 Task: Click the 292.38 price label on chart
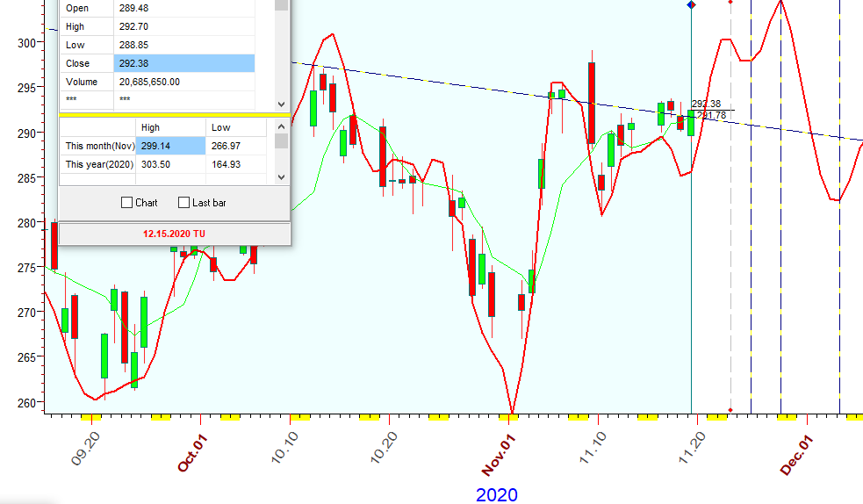pos(706,104)
